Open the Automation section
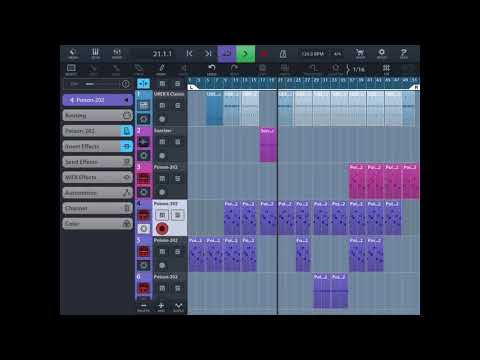Screen dimensions: 480x360 click(98, 193)
